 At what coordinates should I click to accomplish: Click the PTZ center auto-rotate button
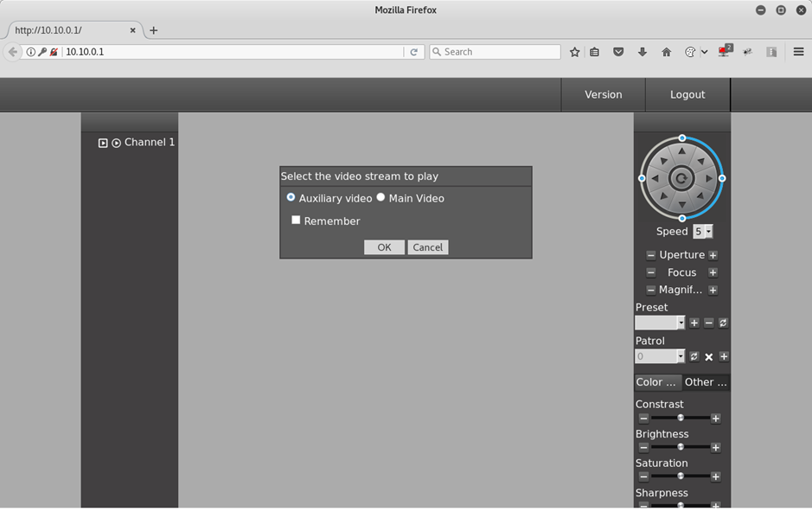pos(681,179)
